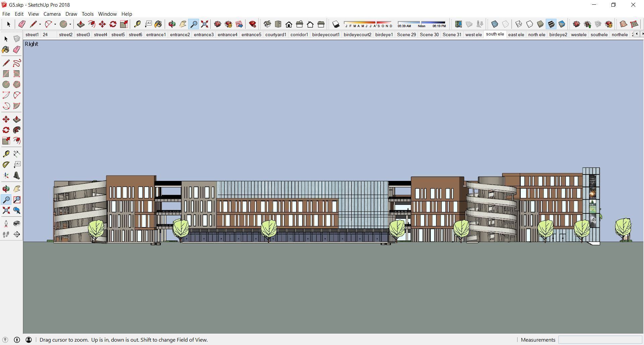The image size is (644, 345).
Task: Open the Camera menu
Action: (x=52, y=14)
